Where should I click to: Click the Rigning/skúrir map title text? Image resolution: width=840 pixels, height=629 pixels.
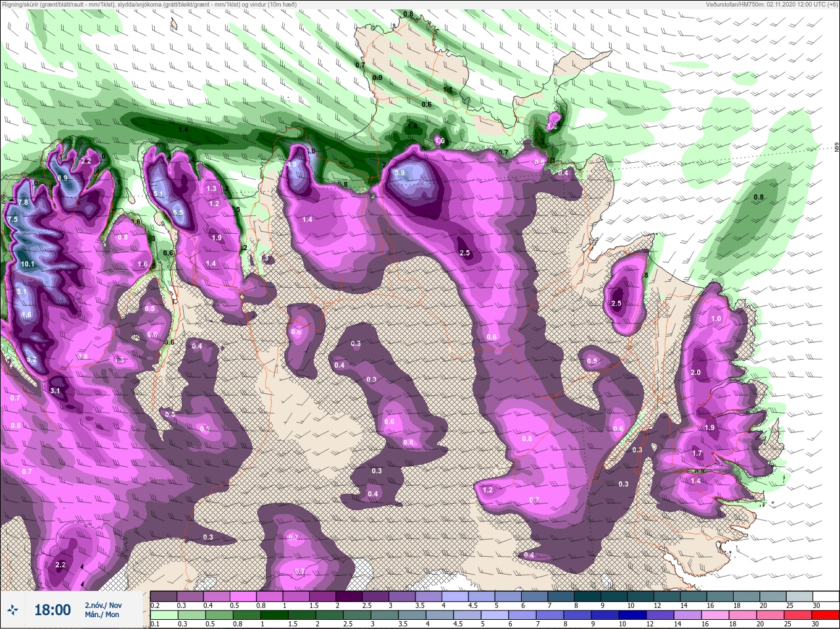pos(148,4)
